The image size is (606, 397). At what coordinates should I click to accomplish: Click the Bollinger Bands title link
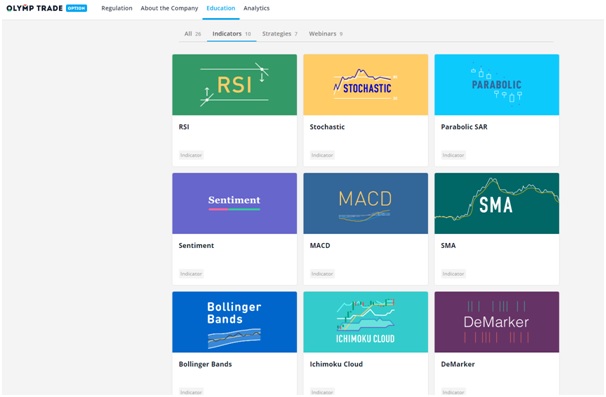(205, 364)
